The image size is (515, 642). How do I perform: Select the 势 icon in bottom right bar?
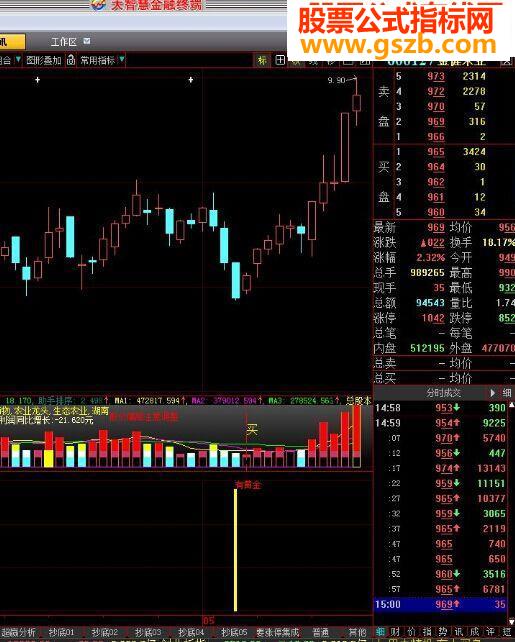pos(443,632)
